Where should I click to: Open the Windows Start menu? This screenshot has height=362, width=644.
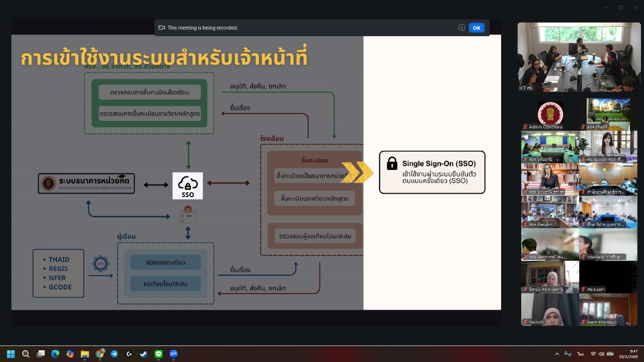11,354
